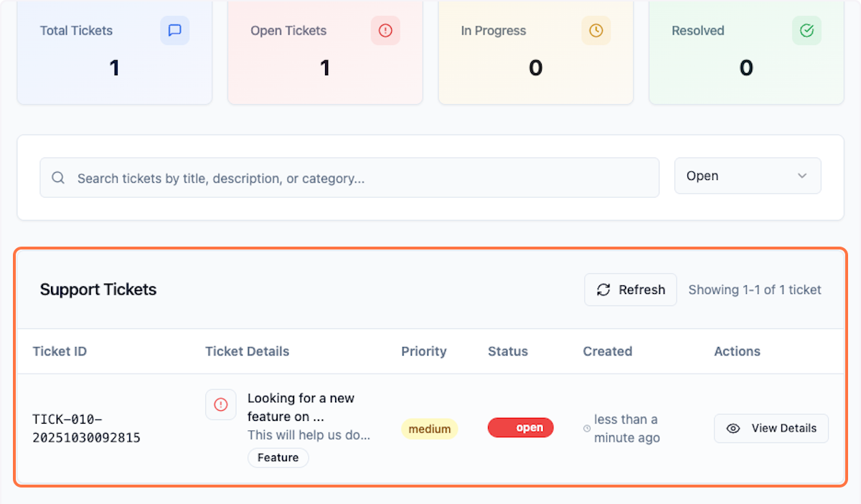Click the Total Tickets chat bubble icon
Screen dimensions: 861x504
(174, 31)
